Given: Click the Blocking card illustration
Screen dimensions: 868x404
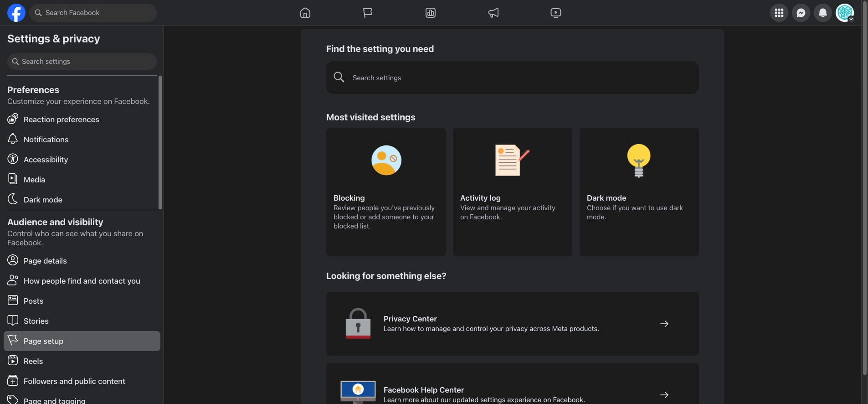Looking at the screenshot, I should (x=386, y=161).
